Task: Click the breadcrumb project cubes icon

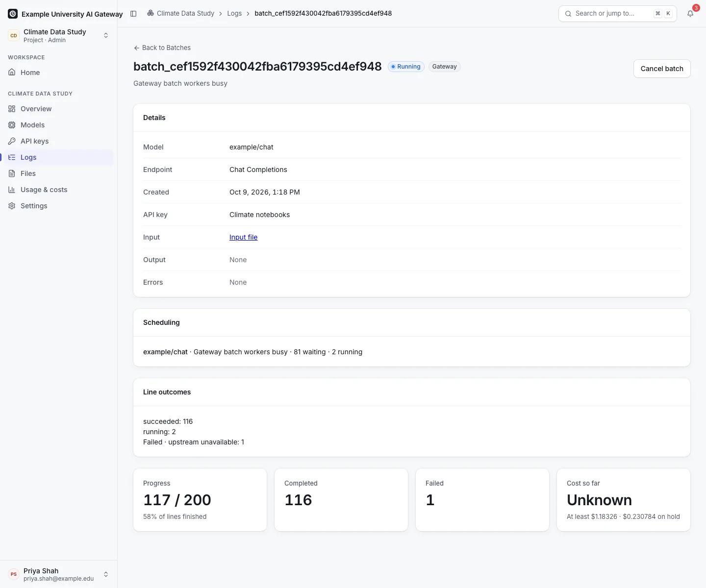Action: click(x=151, y=13)
